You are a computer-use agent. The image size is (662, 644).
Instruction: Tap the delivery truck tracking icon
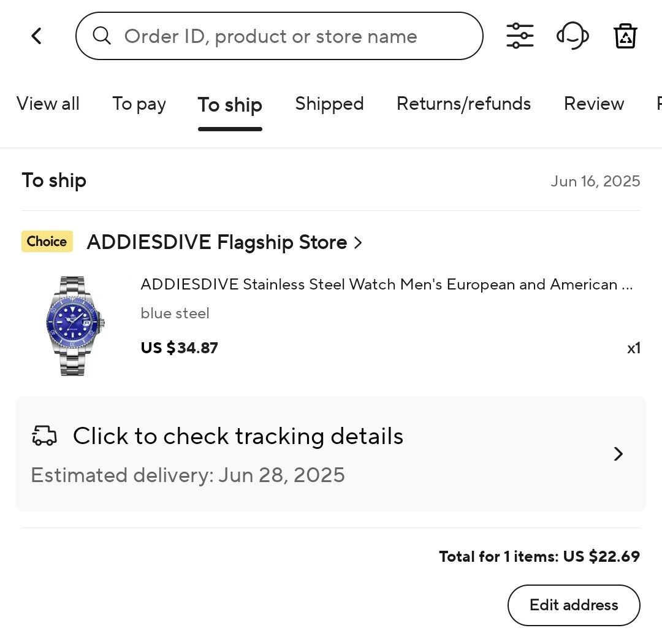point(44,435)
